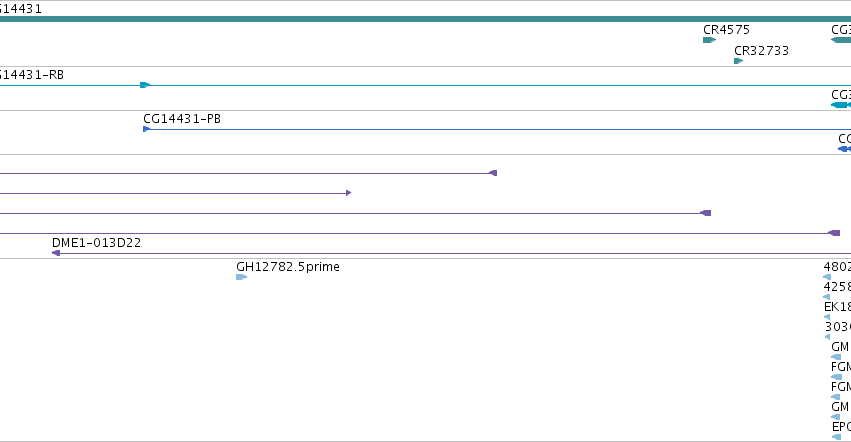Viewport: 851px width, 442px height.
Task: Select the CR4575 gene glyph
Action: pos(709,40)
